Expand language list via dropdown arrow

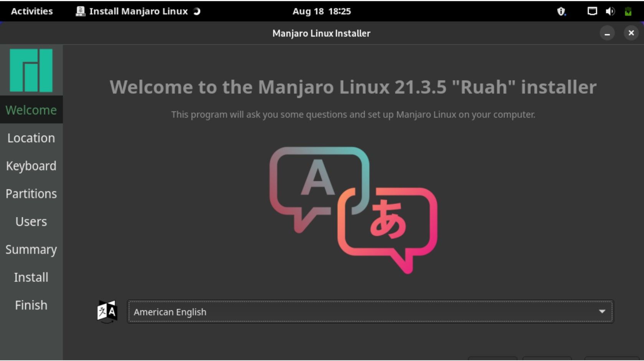coord(602,311)
